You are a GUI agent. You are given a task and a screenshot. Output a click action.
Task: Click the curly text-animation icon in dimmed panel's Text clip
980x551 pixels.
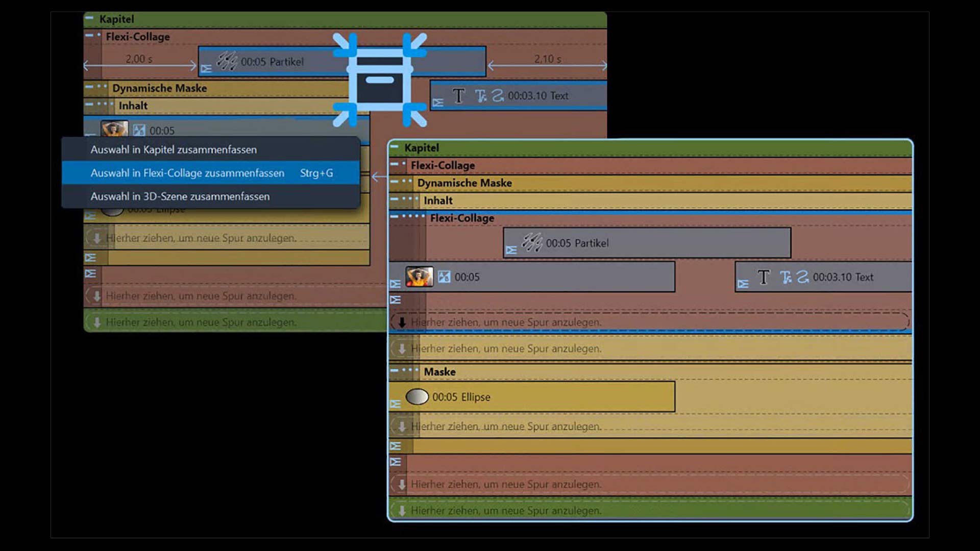pyautogui.click(x=498, y=95)
